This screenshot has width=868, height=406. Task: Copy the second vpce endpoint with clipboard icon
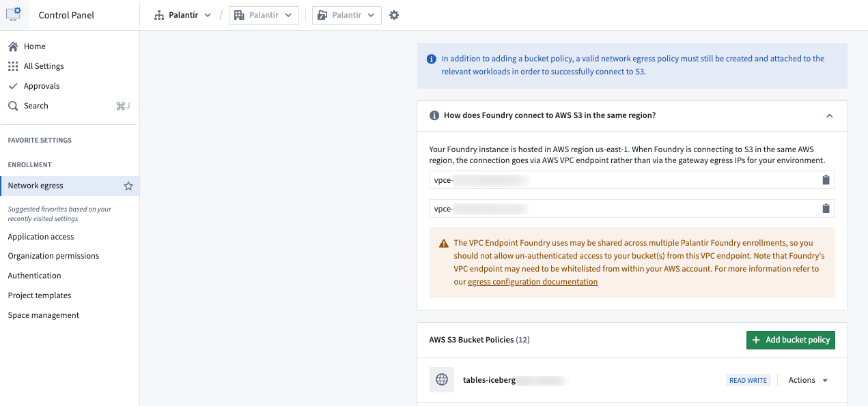826,209
